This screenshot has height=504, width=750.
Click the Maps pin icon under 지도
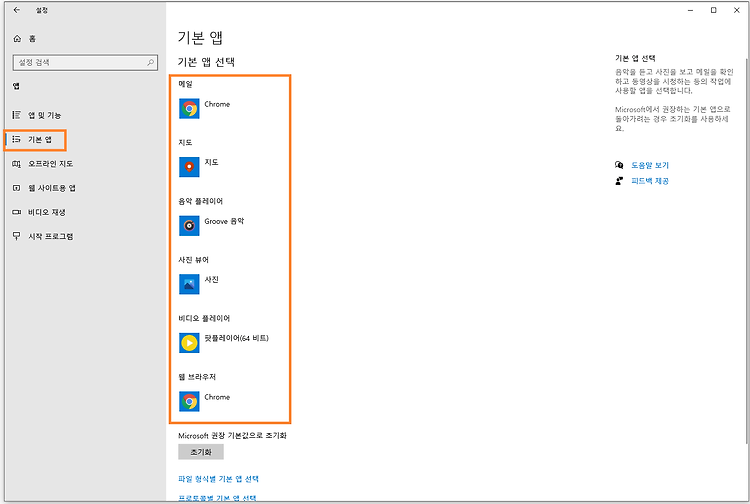tap(189, 167)
